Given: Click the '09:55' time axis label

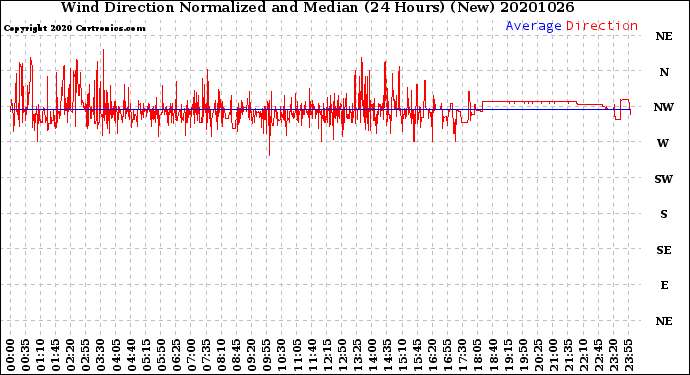Looking at the screenshot, I should 267,355.
